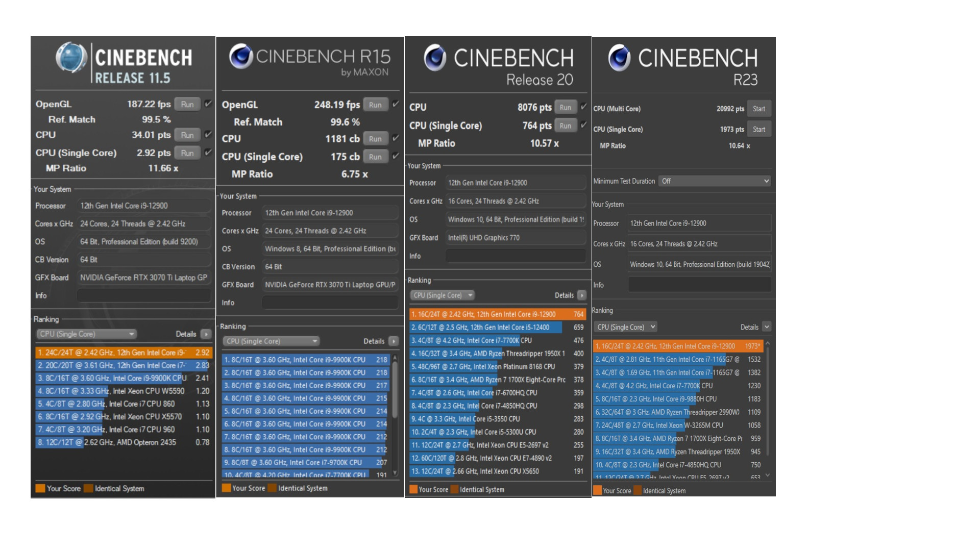Image resolution: width=980 pixels, height=551 pixels.
Task: Click the Cinebench R23 sphere logo
Action: [619, 57]
